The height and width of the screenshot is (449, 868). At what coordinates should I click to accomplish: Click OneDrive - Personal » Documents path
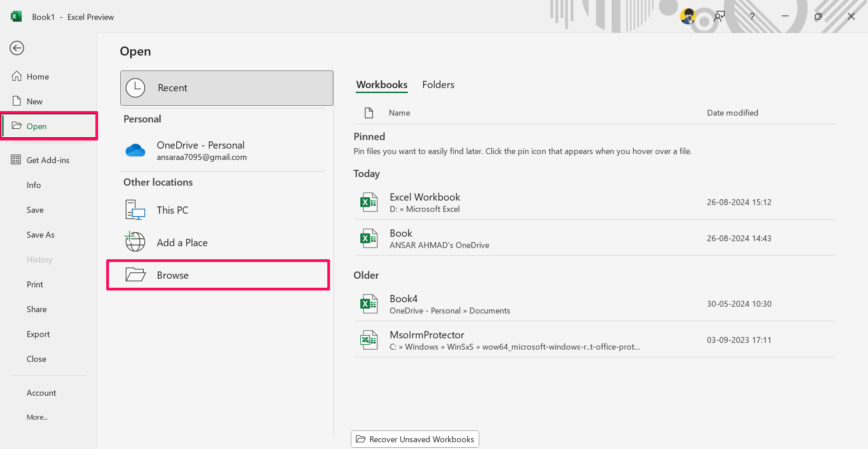(450, 311)
